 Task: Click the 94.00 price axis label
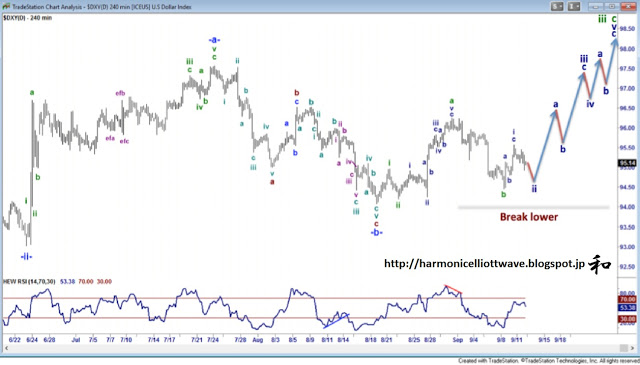[x=627, y=207]
